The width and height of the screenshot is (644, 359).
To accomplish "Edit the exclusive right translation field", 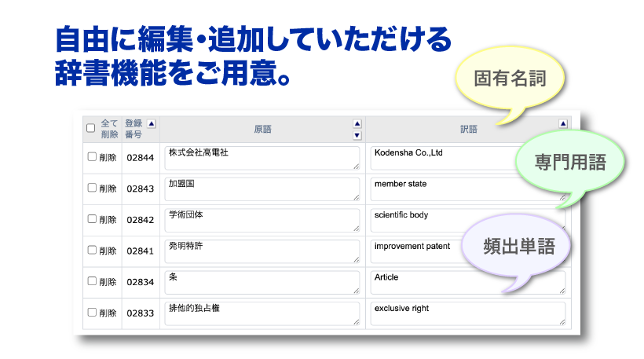I will coord(468,313).
